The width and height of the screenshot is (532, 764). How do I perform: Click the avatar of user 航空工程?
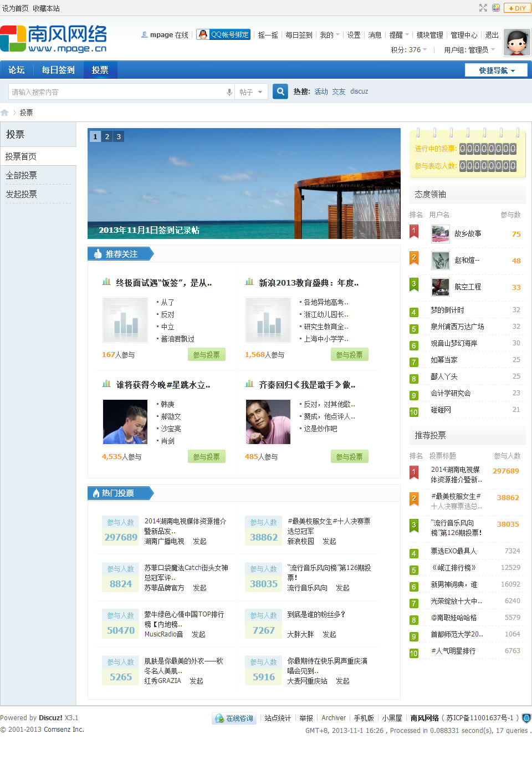point(441,287)
